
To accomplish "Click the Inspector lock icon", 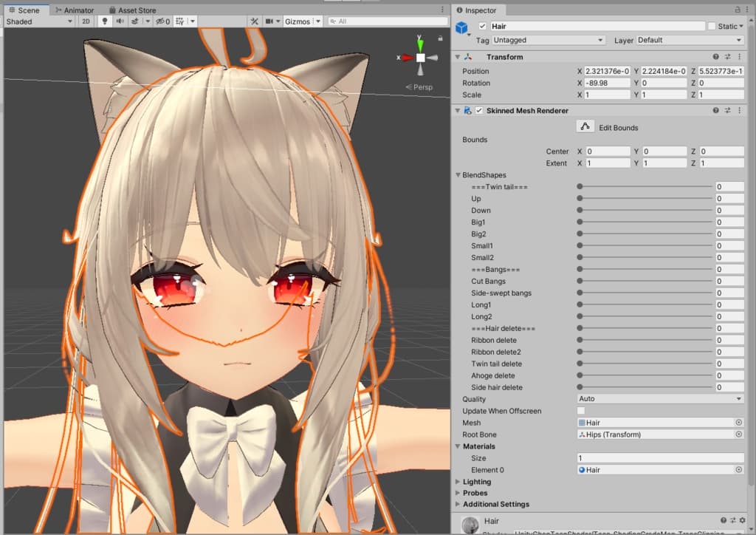I will point(737,10).
